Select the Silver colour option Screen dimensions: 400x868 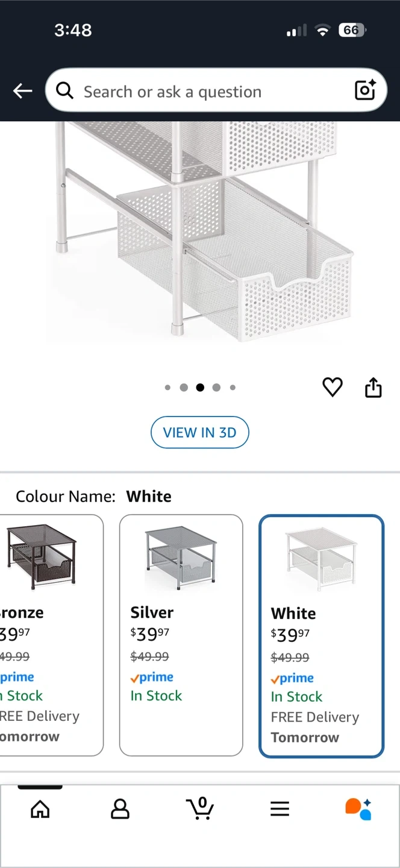[181, 635]
